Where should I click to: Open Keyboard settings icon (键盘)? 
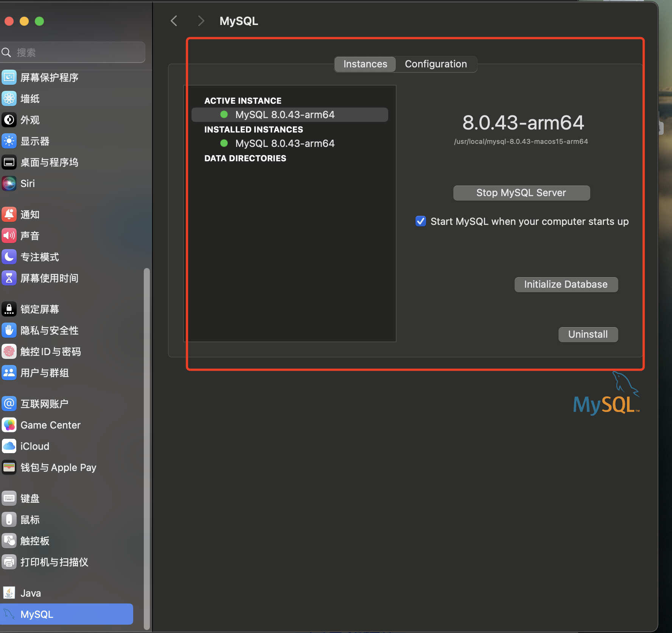[9, 499]
